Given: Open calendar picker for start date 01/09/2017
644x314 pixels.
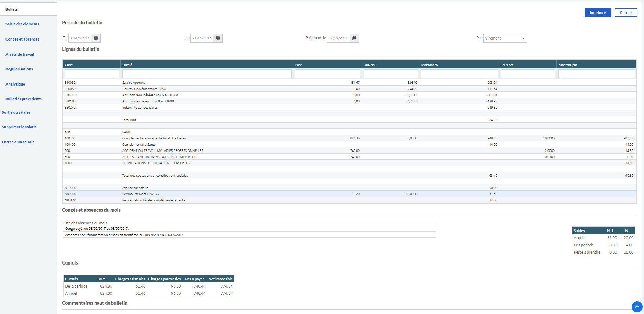Looking at the screenshot, I should [x=96, y=38].
